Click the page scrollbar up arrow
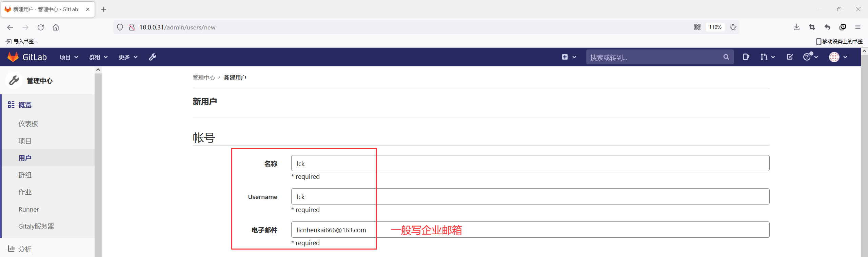The height and width of the screenshot is (257, 868). point(864,51)
